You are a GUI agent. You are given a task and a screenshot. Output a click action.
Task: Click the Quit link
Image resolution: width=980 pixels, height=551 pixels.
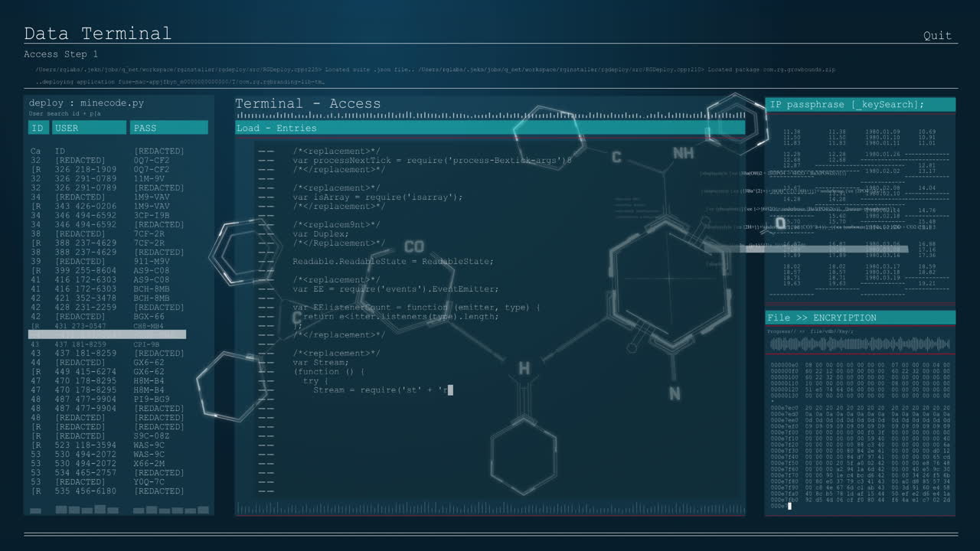click(x=937, y=35)
